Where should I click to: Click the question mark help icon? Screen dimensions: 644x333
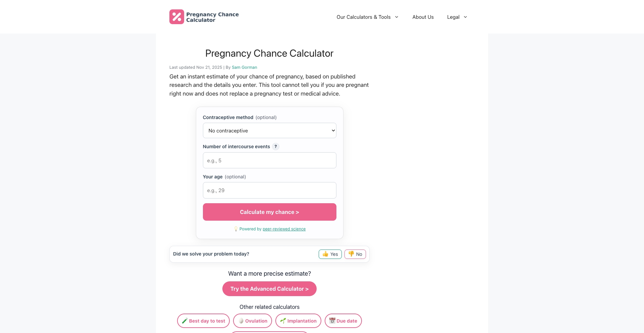pos(276,147)
